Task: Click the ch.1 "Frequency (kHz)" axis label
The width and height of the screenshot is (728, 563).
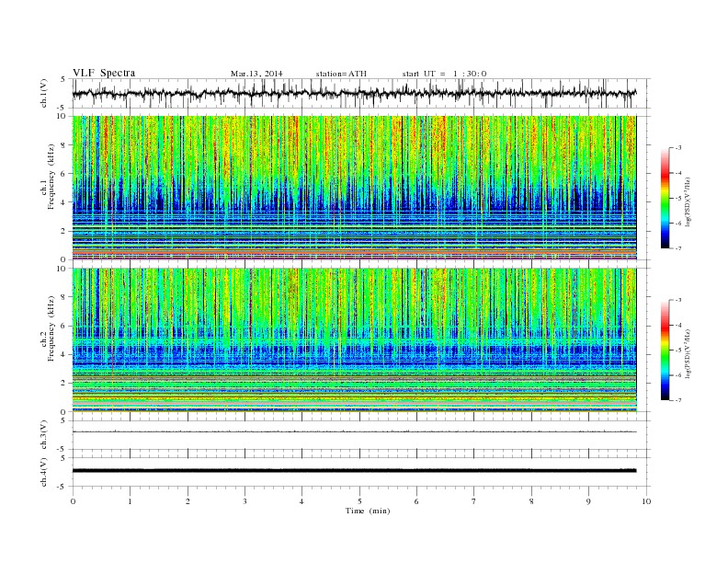Action: coord(51,177)
